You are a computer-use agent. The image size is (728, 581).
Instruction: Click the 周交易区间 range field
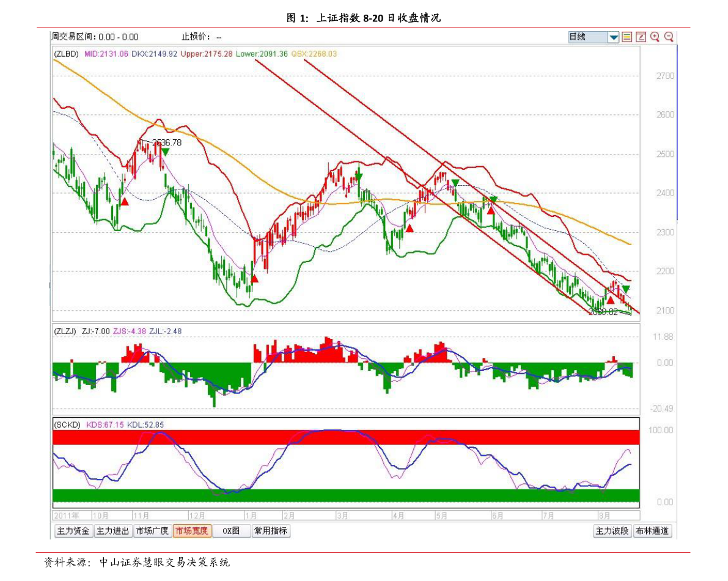(95, 37)
